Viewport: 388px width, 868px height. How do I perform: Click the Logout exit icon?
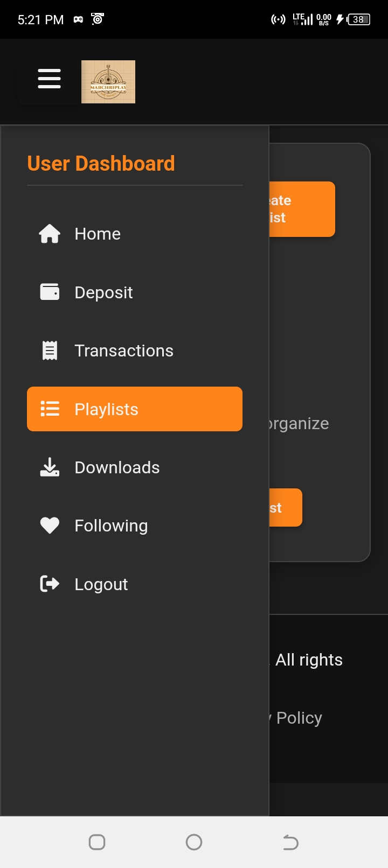[x=50, y=584]
